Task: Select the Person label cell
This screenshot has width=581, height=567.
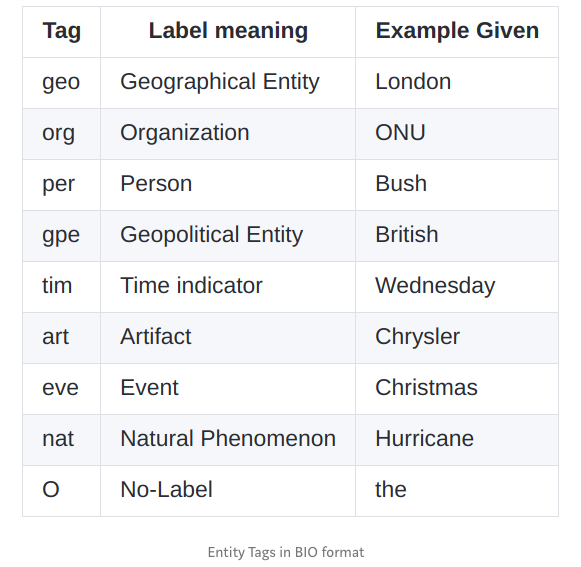Action: [228, 185]
